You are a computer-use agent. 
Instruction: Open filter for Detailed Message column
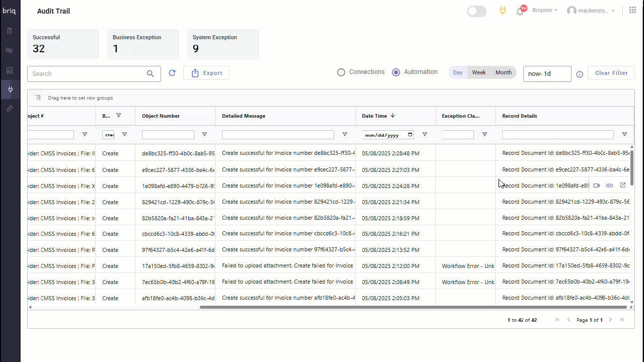tap(345, 135)
